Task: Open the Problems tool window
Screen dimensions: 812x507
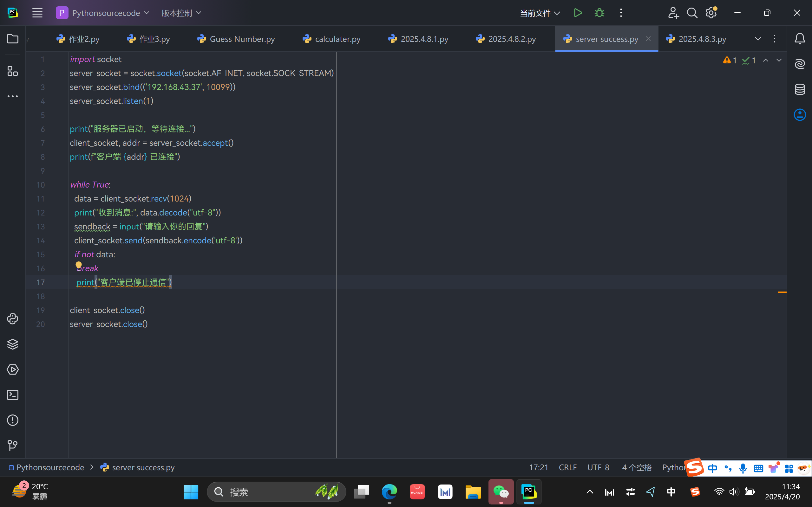Action: click(13, 420)
